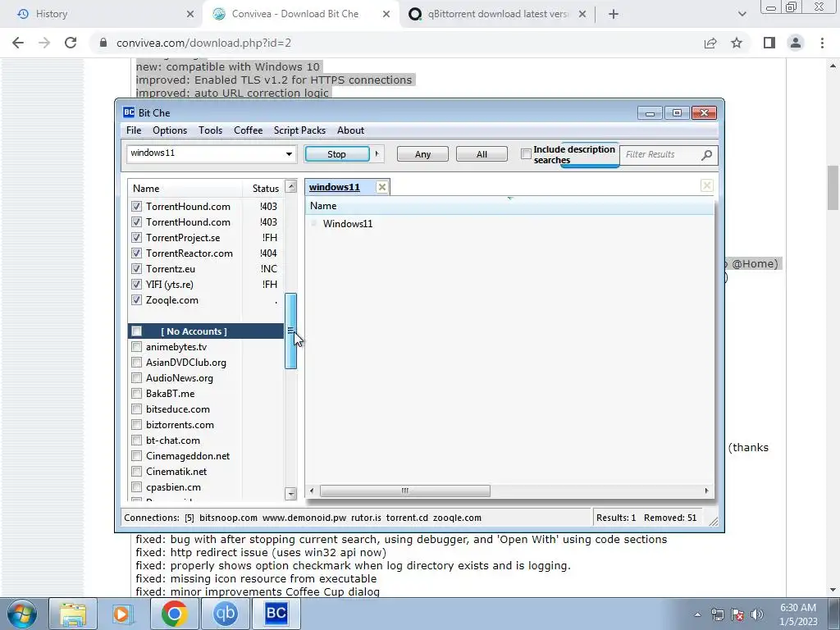Open the Chrome three-dot menu

822,43
